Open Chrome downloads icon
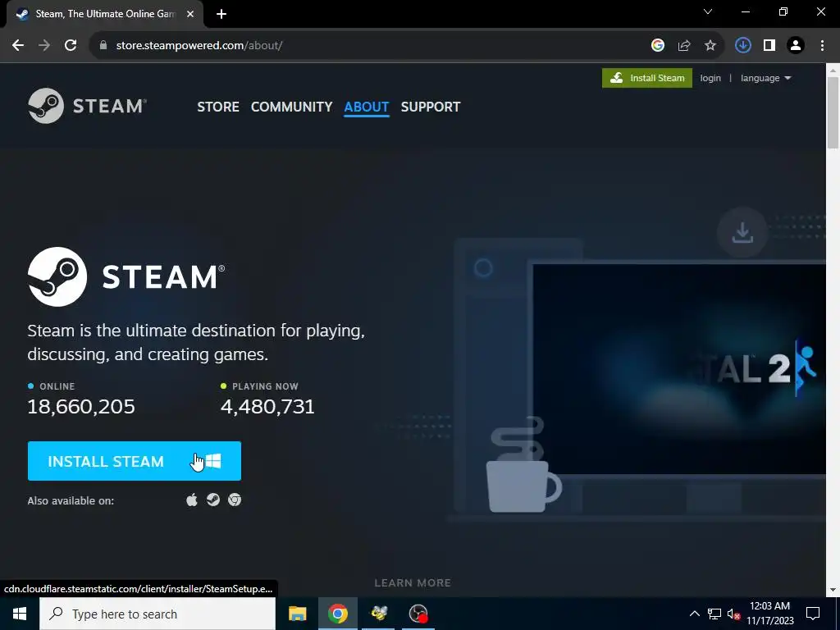840x630 pixels. pos(743,46)
